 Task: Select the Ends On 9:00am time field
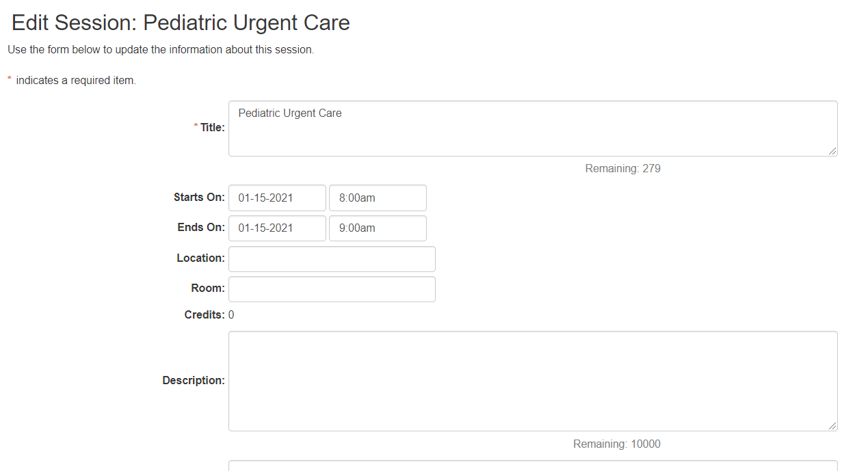[378, 228]
